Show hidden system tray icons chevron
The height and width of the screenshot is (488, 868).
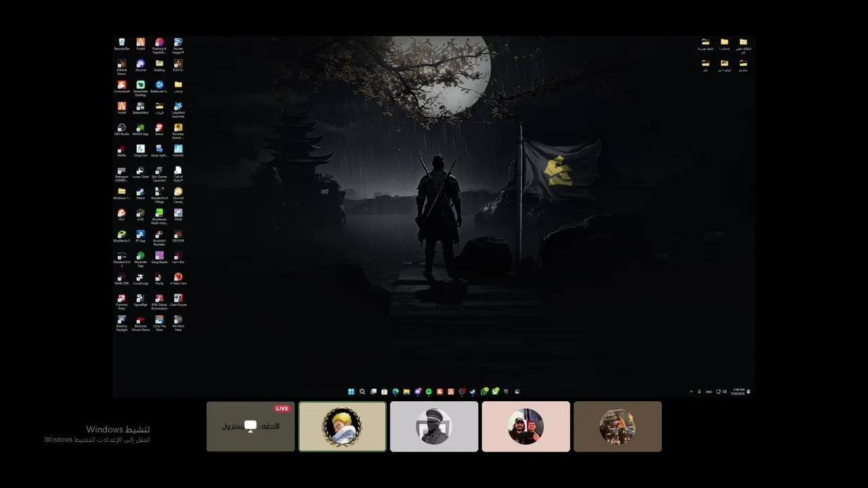pos(692,392)
